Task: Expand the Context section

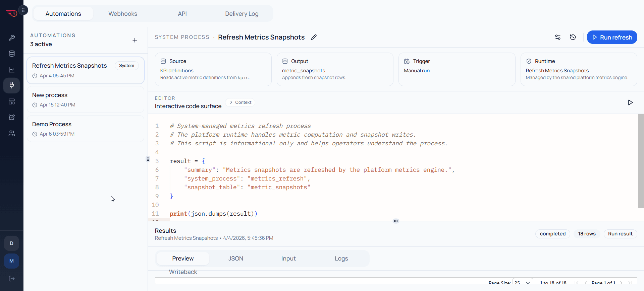Action: coord(240,102)
